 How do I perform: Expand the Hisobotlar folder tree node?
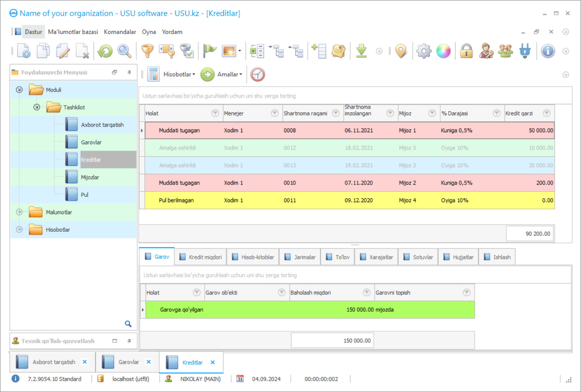click(x=19, y=229)
